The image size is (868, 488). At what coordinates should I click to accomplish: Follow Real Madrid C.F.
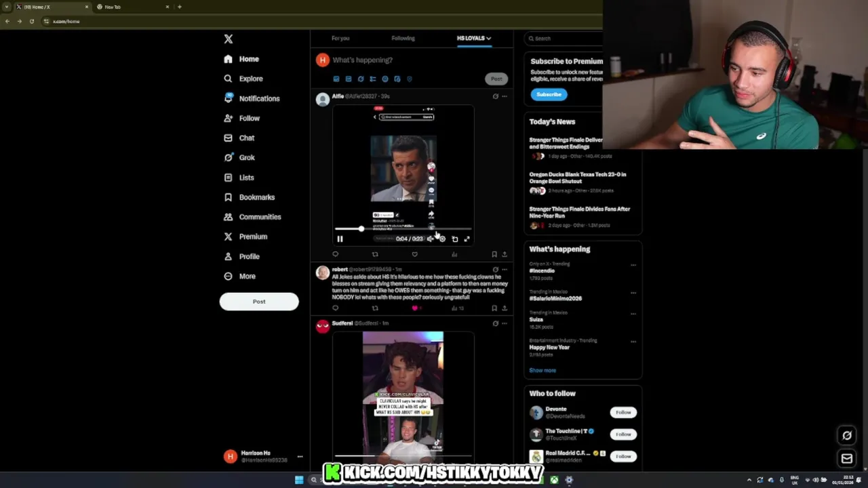[x=623, y=456]
